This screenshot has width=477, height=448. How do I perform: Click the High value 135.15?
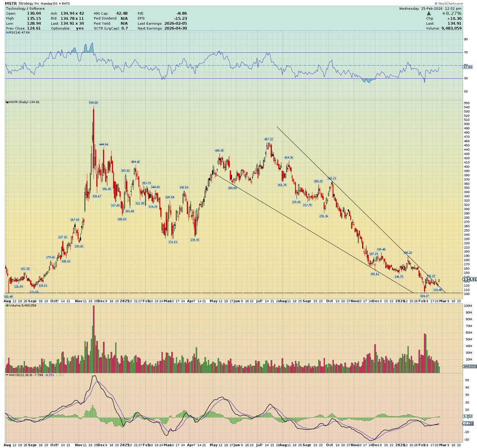click(x=33, y=18)
